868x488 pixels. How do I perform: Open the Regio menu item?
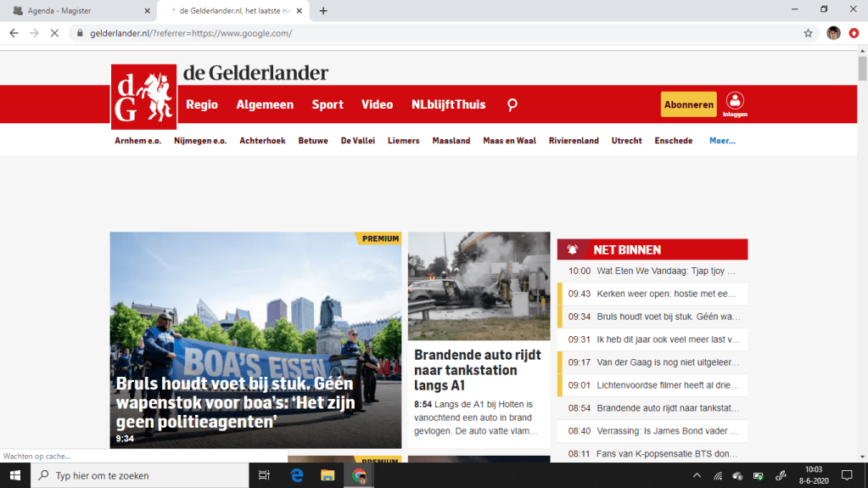(202, 104)
